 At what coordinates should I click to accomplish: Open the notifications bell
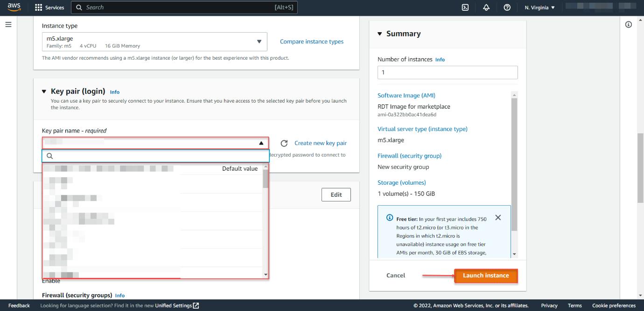coord(486,7)
